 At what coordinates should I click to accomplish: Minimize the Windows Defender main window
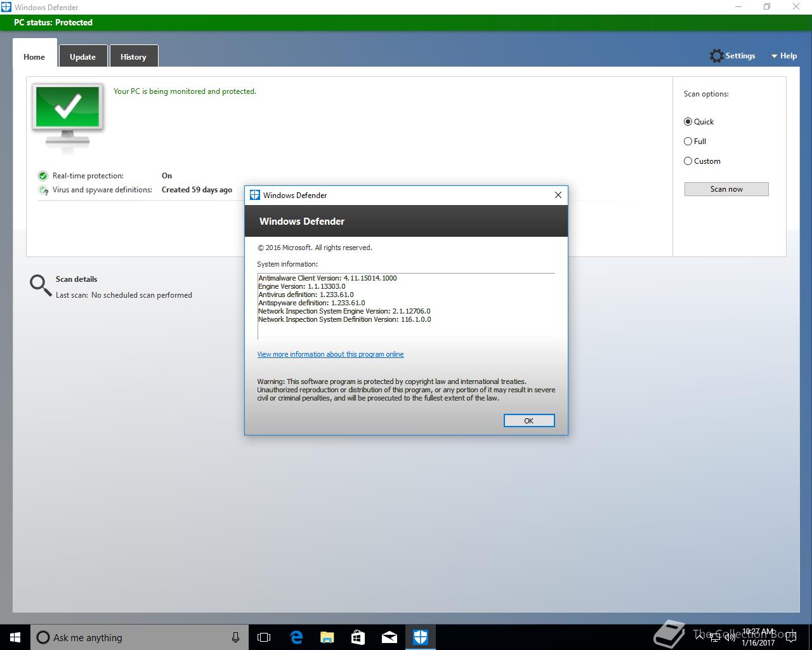738,7
